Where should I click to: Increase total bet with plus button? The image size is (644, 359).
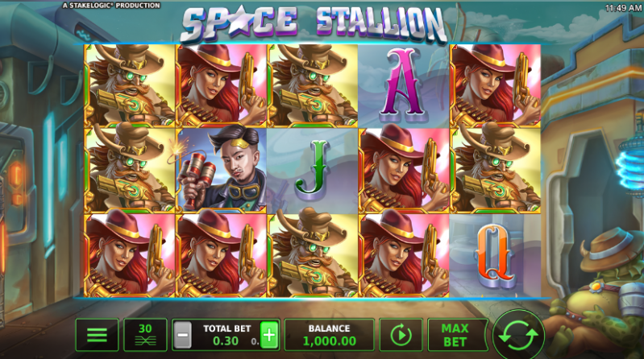tap(269, 335)
